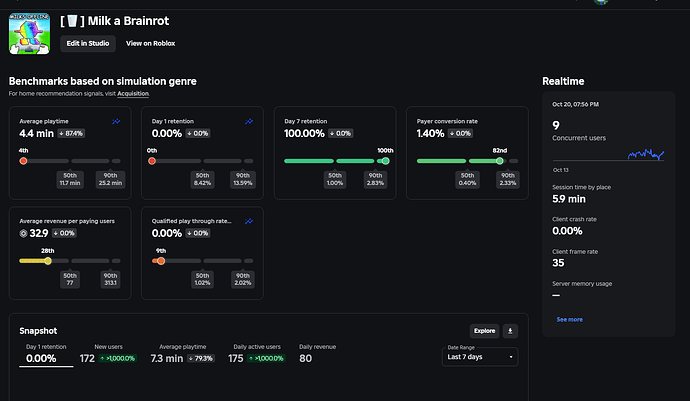Expand the Date Range dropdown

482,357
